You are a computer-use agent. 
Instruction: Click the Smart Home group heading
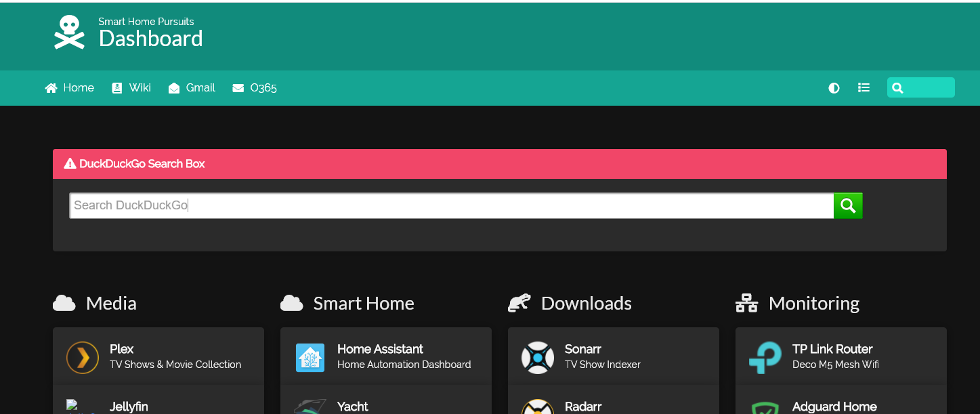364,303
